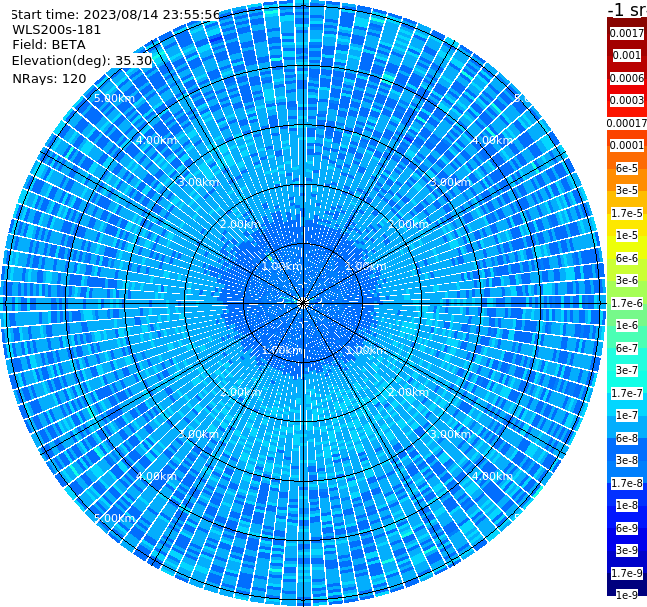Click the Field: BETA label
This screenshot has width=647, height=607.
49,45
